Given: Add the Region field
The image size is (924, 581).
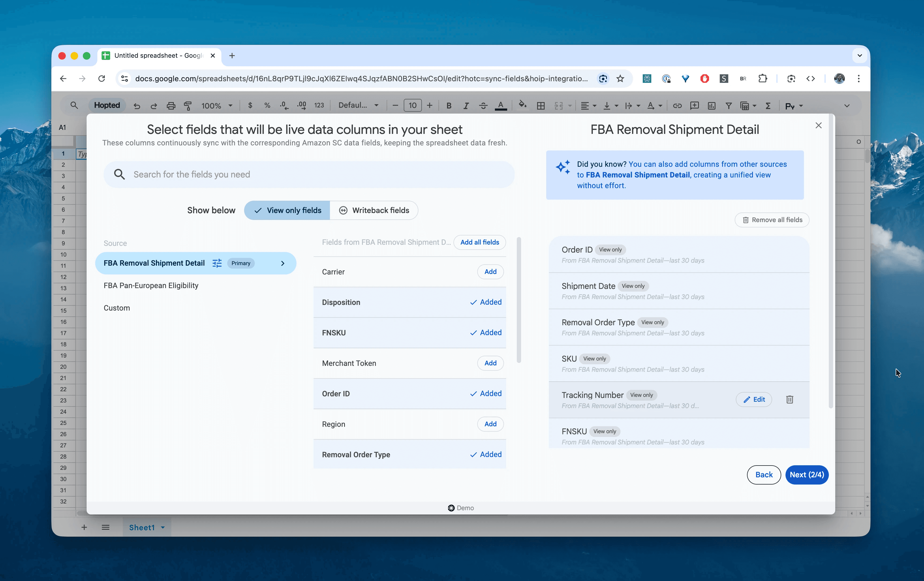Looking at the screenshot, I should (490, 424).
